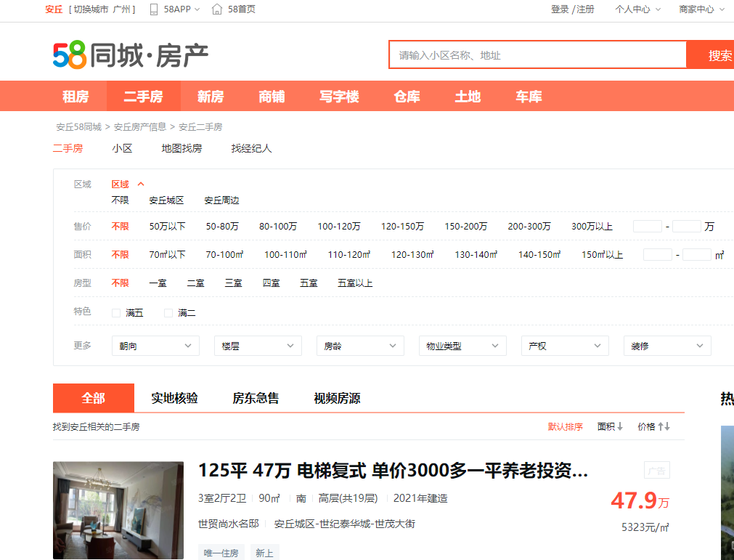Collapse the 区域 chevron arrow

coord(141,184)
